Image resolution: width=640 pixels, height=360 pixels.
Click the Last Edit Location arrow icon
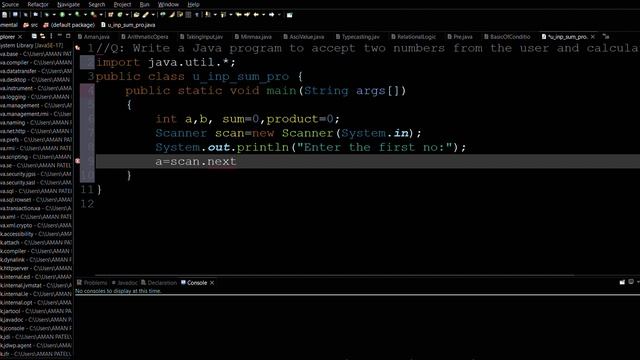238,15
